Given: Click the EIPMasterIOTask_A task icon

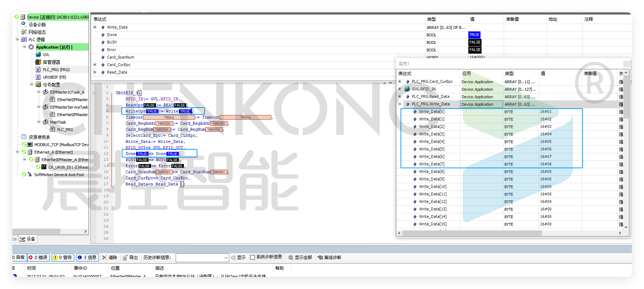Looking at the screenshot, I should pyautogui.click(x=45, y=92).
